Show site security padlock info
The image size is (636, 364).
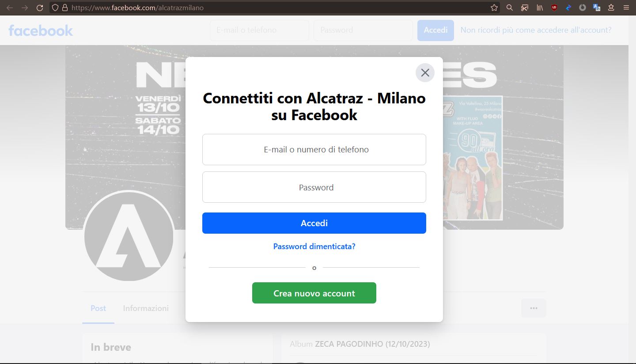tap(65, 8)
